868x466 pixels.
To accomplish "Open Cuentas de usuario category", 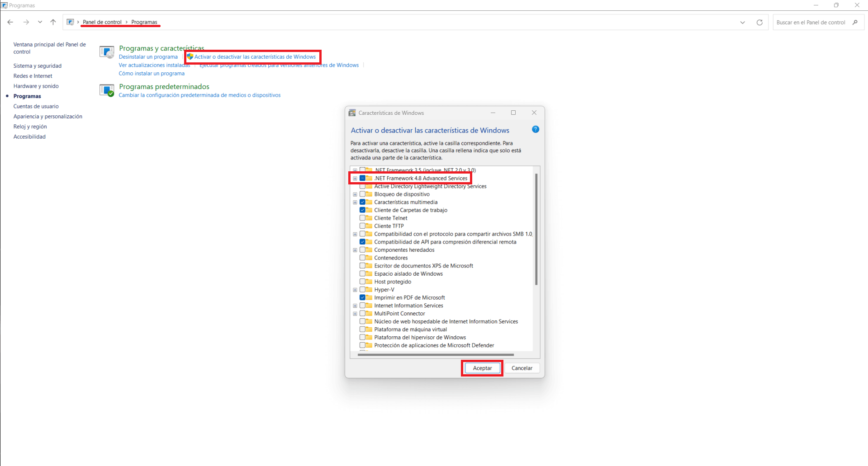I will coord(36,107).
